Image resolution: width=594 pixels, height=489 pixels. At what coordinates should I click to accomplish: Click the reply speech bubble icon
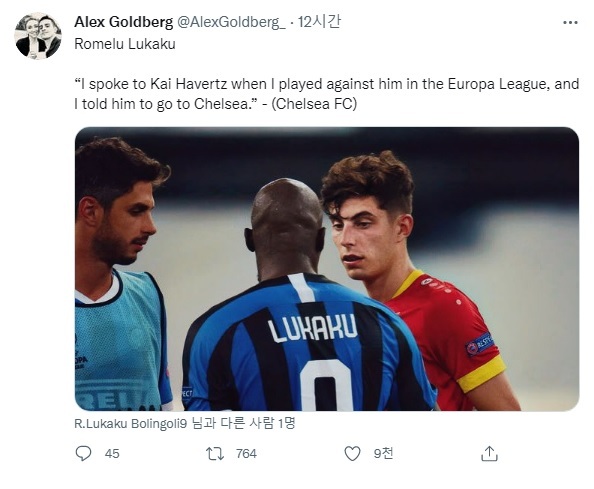click(83, 453)
